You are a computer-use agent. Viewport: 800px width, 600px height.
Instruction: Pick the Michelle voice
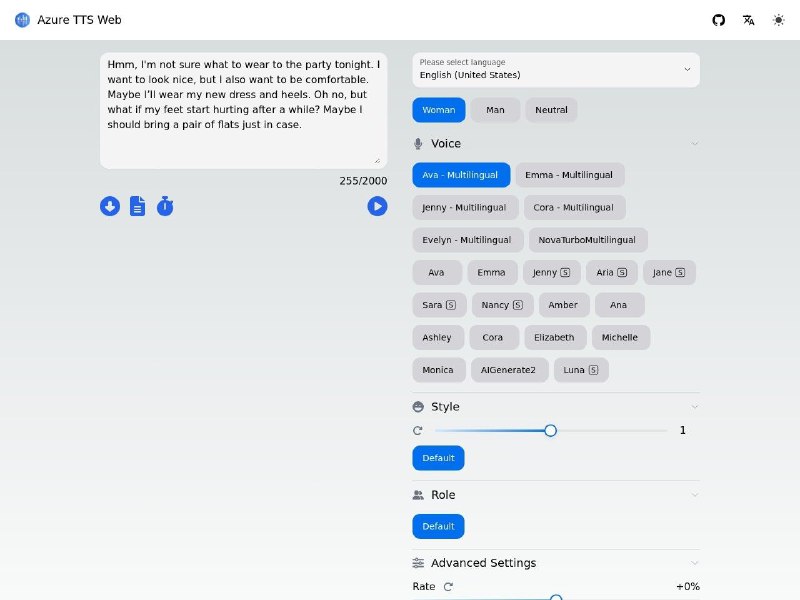pyautogui.click(x=620, y=337)
